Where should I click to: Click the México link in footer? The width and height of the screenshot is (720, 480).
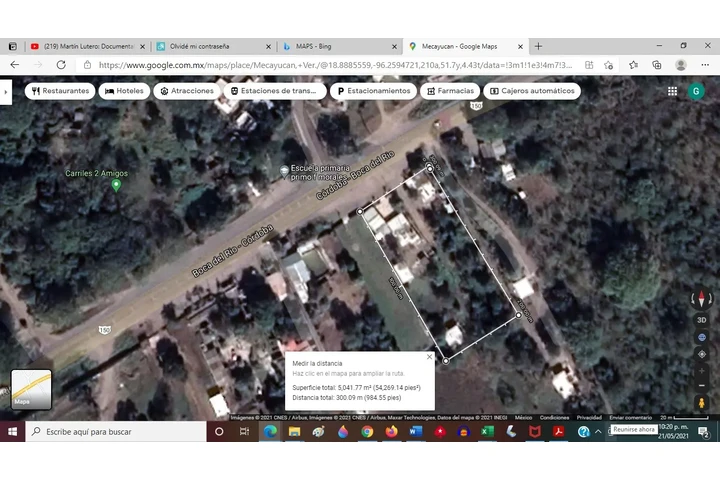[x=523, y=418]
